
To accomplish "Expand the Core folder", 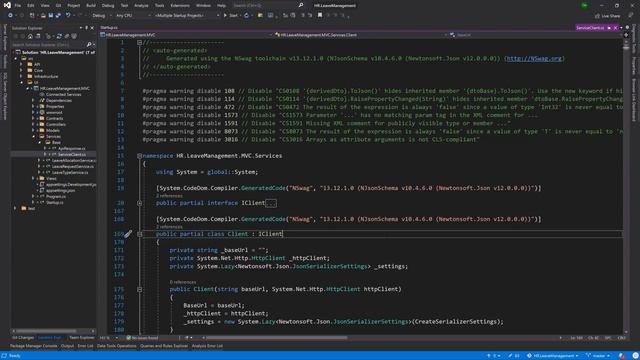I will [x=21, y=70].
